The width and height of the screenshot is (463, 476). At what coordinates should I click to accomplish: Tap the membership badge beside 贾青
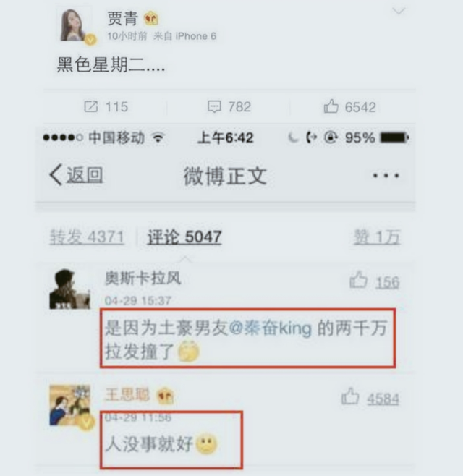[x=151, y=19]
